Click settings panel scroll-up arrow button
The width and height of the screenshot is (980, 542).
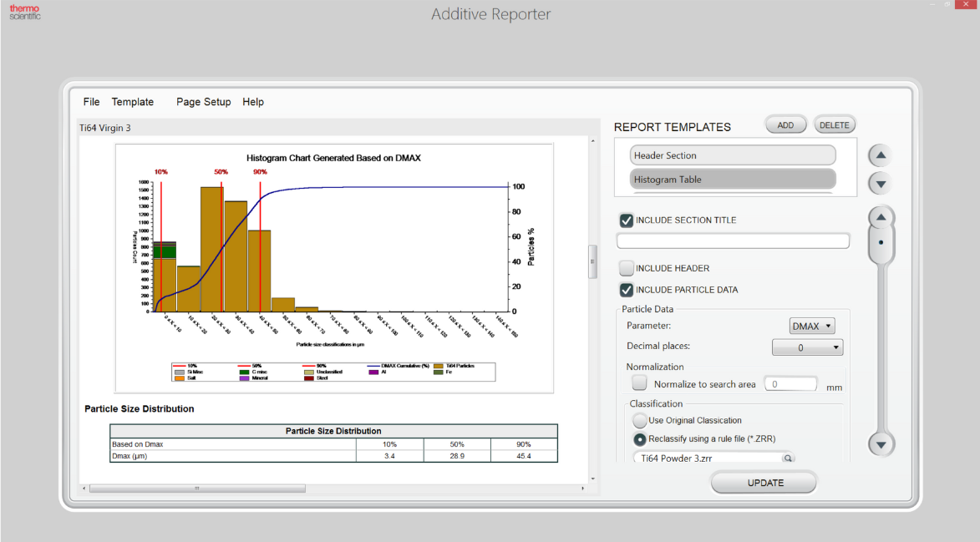click(x=881, y=217)
